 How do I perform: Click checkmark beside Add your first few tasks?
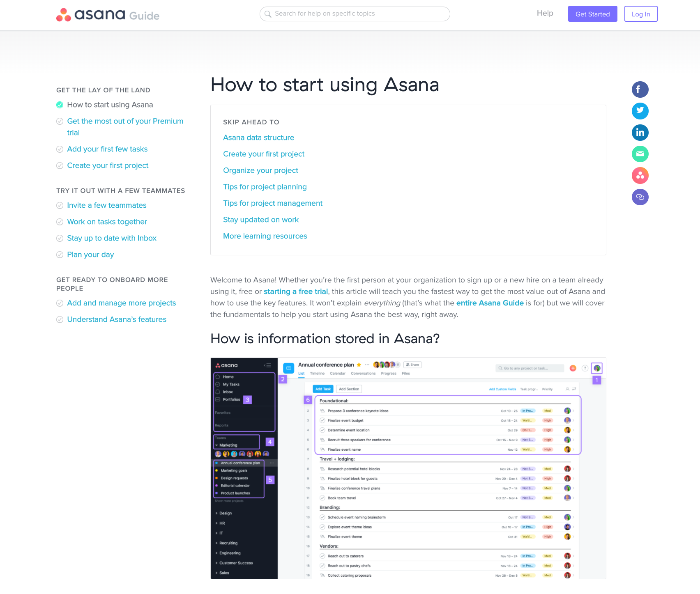[60, 149]
